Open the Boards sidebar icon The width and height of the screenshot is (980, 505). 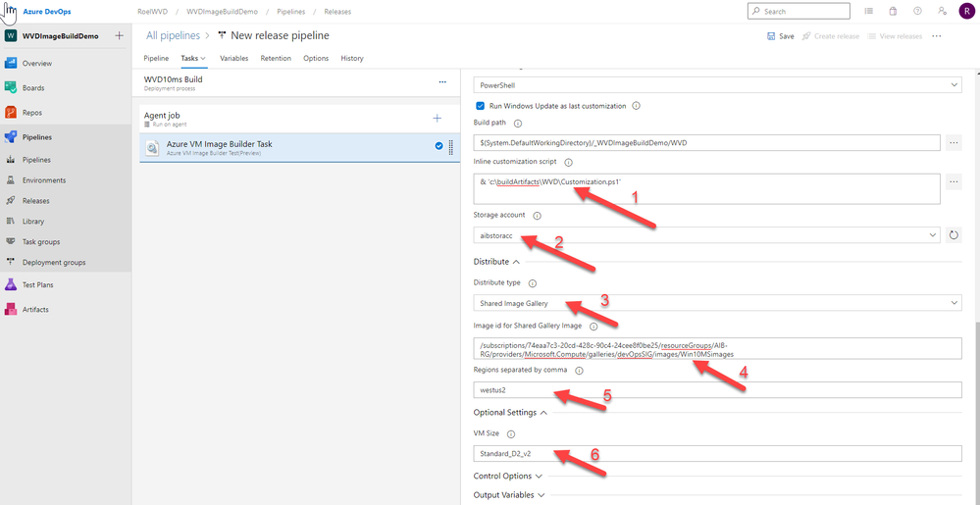pos(11,88)
